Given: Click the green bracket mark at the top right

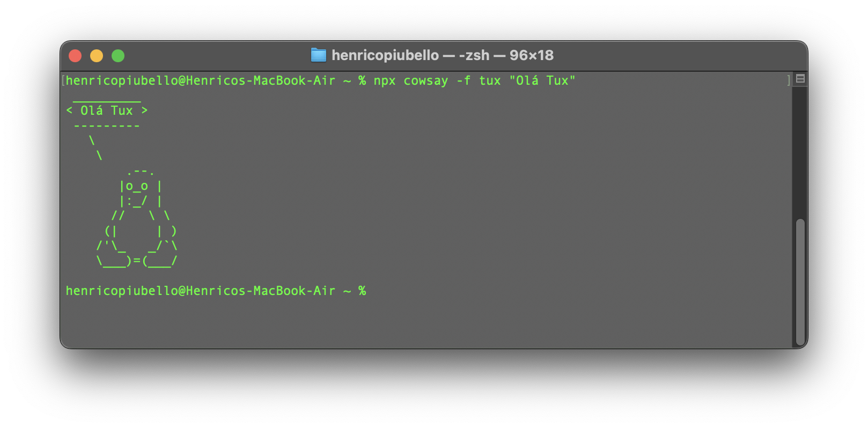Looking at the screenshot, I should click(788, 79).
